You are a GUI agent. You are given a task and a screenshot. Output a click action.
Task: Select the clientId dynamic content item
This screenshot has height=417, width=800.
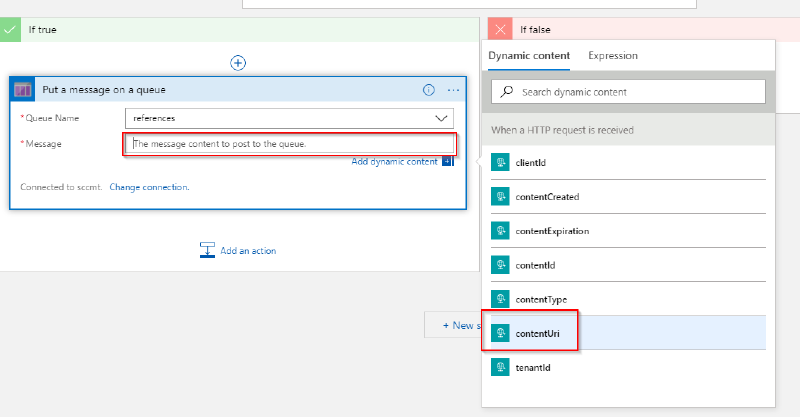click(629, 162)
